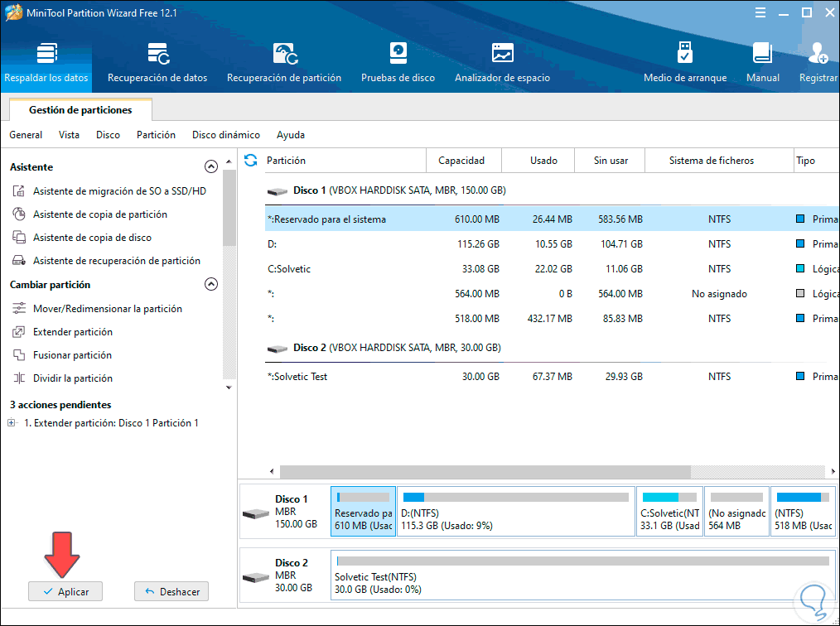Open the application hamburger menu

(x=760, y=13)
